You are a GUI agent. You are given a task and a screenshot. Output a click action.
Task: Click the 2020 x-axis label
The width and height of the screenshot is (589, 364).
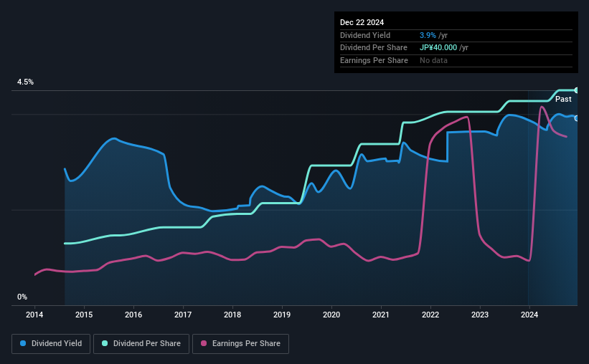tap(331, 315)
